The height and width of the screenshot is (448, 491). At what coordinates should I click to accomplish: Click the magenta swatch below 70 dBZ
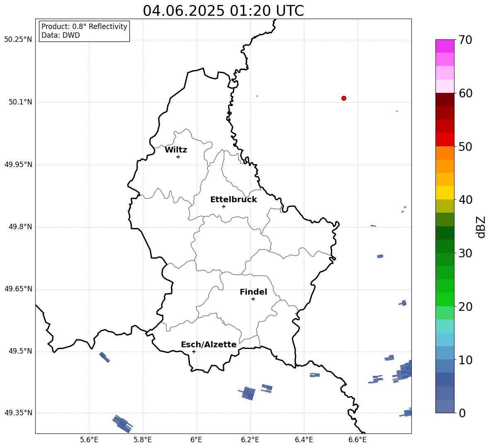(445, 46)
